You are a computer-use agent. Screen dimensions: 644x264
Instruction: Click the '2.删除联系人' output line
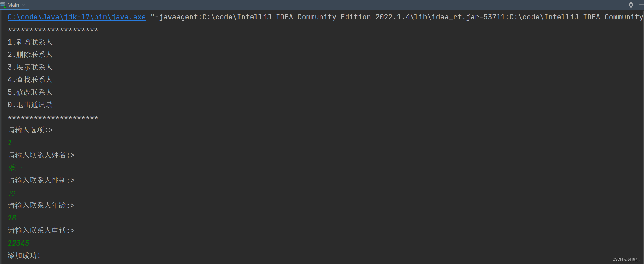tap(30, 55)
